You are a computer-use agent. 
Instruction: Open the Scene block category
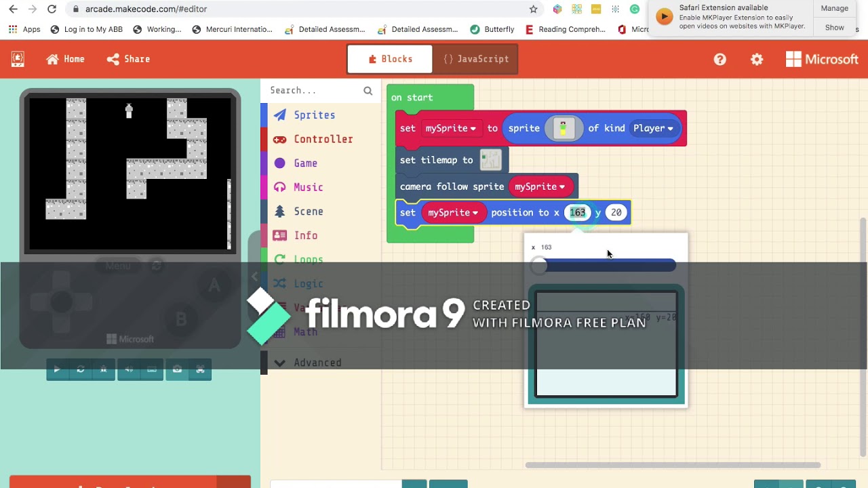[308, 211]
